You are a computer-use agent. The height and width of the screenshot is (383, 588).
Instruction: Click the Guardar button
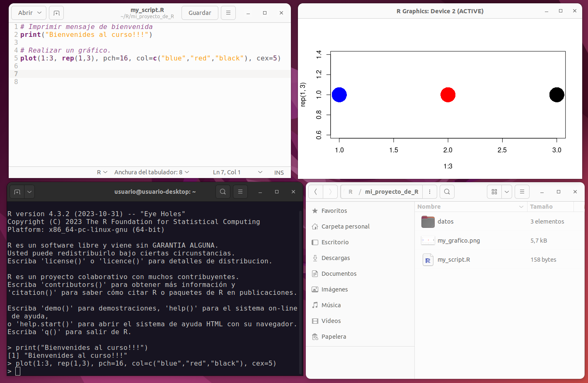pos(200,13)
